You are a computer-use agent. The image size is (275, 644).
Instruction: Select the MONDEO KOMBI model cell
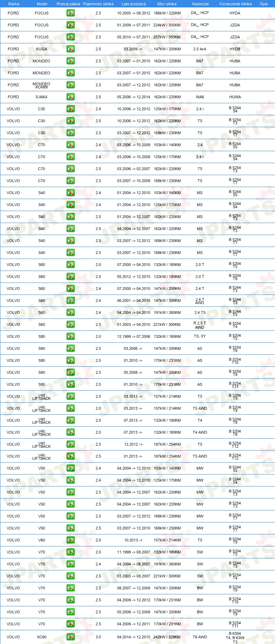point(41,85)
